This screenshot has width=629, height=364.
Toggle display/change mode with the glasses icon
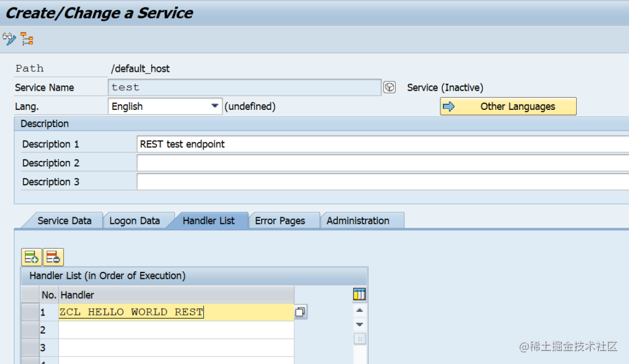click(9, 38)
